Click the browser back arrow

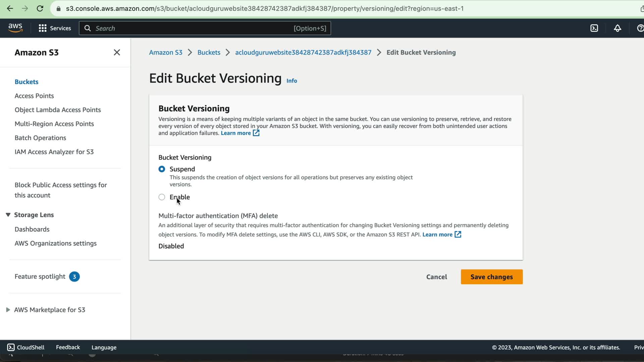coord(10,8)
